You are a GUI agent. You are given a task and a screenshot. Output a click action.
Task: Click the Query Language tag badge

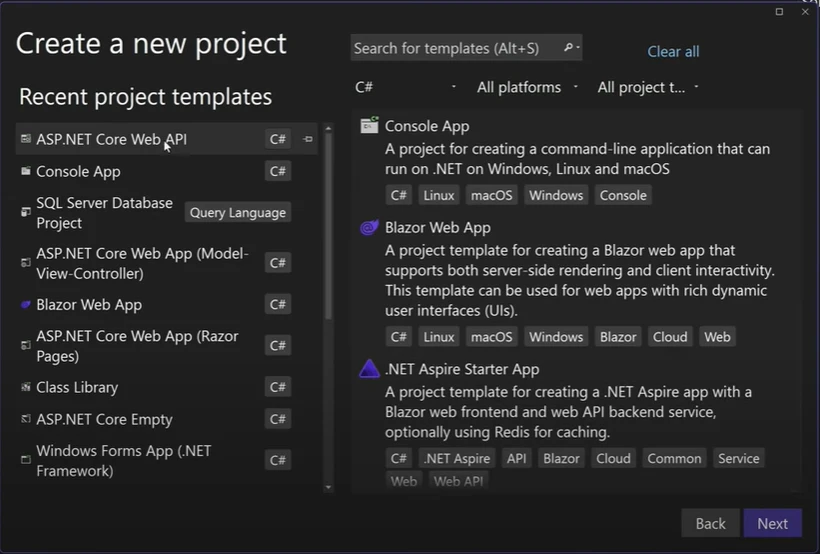click(237, 212)
